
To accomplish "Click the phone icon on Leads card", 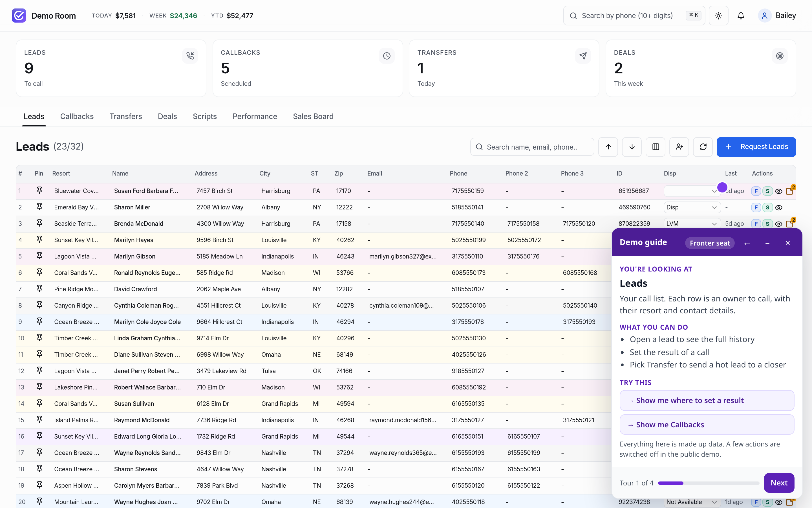I will tap(190, 56).
